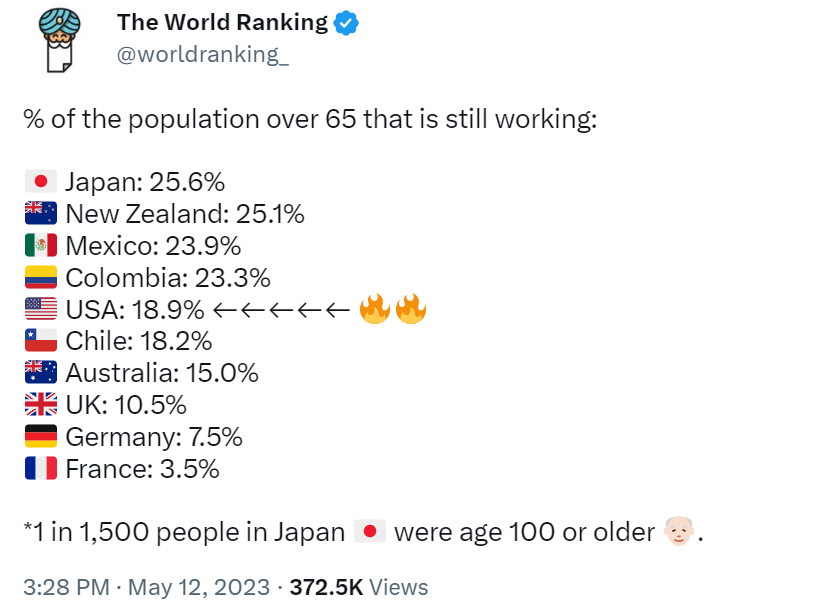The image size is (838, 613).
Task: Click the Japan flag next to 25.6%
Action: 41,182
